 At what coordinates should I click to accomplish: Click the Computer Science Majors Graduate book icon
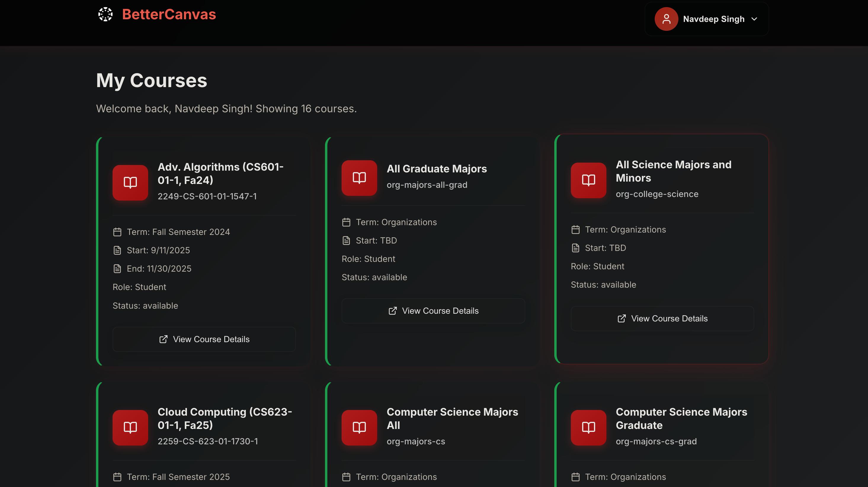pos(588,427)
